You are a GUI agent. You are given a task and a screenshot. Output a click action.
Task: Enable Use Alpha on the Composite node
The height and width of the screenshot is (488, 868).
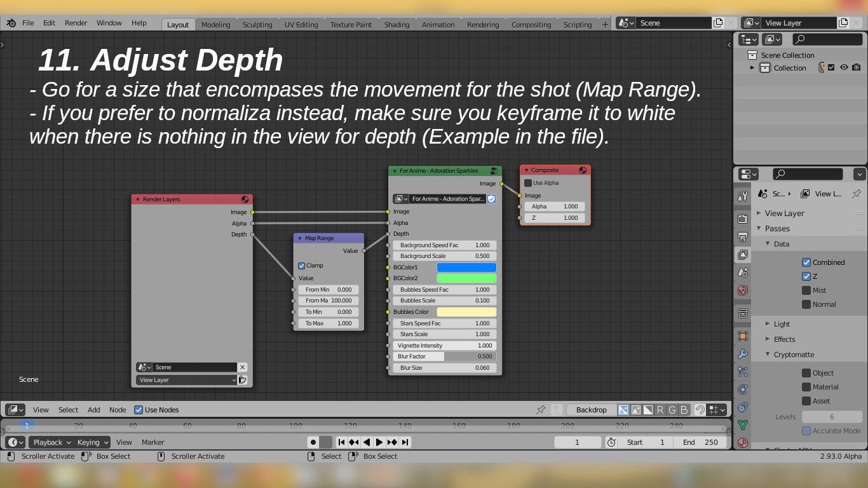pos(528,183)
